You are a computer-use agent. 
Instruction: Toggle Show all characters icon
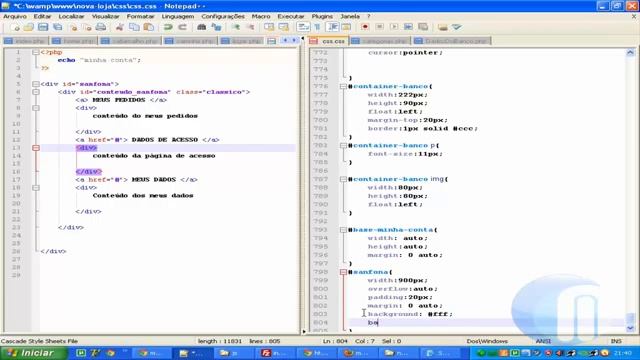[318, 27]
